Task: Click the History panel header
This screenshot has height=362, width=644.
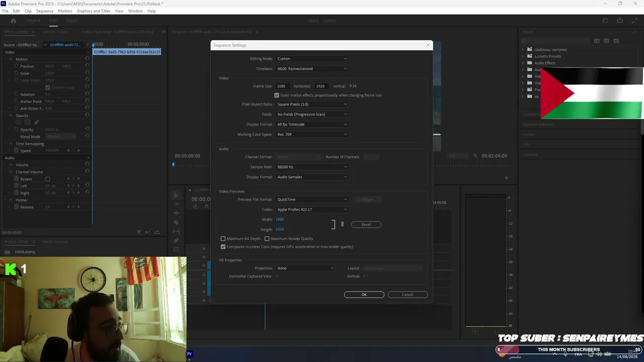Action: coord(529,134)
